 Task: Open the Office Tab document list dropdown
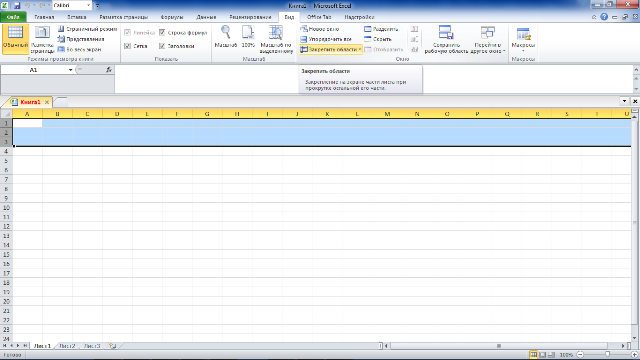coord(624,101)
